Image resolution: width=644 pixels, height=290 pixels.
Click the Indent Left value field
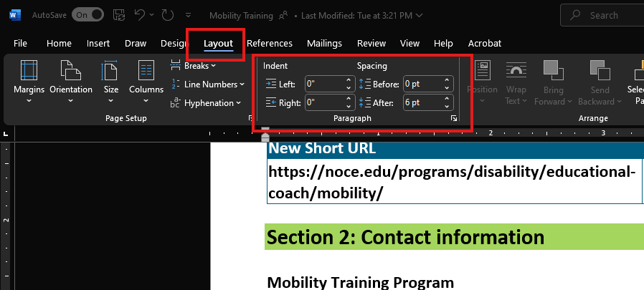tap(324, 84)
